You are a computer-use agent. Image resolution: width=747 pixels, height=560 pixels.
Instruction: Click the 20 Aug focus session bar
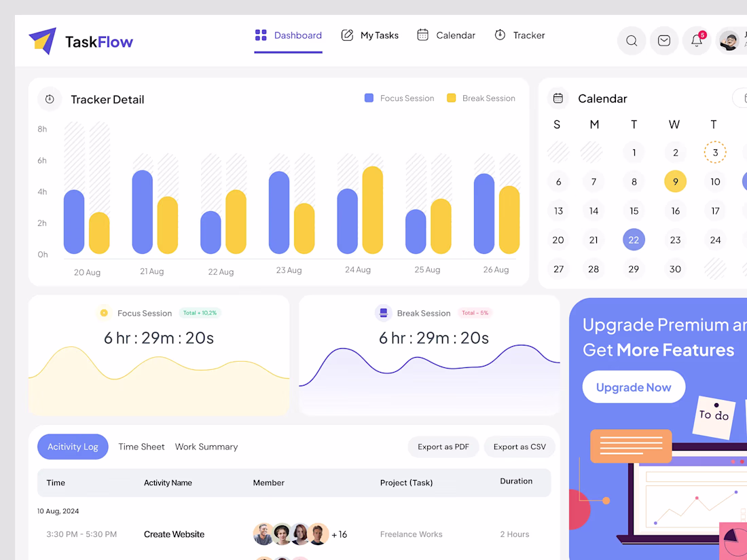[74, 222]
